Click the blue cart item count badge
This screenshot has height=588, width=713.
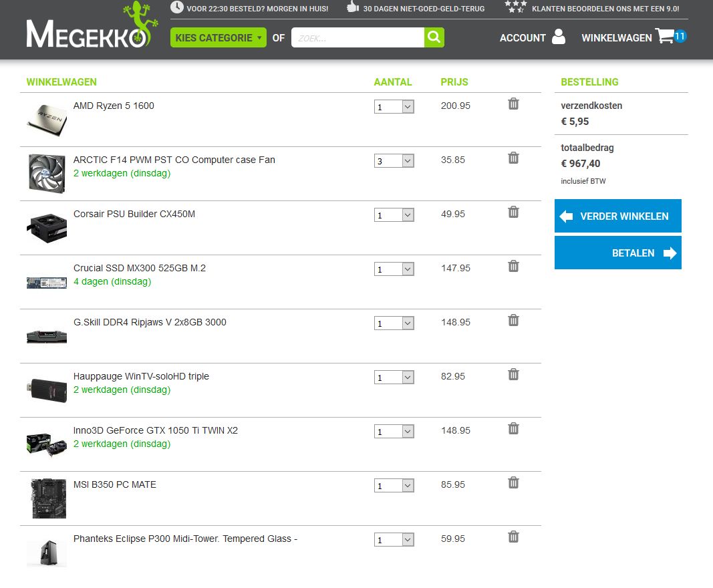click(x=680, y=36)
